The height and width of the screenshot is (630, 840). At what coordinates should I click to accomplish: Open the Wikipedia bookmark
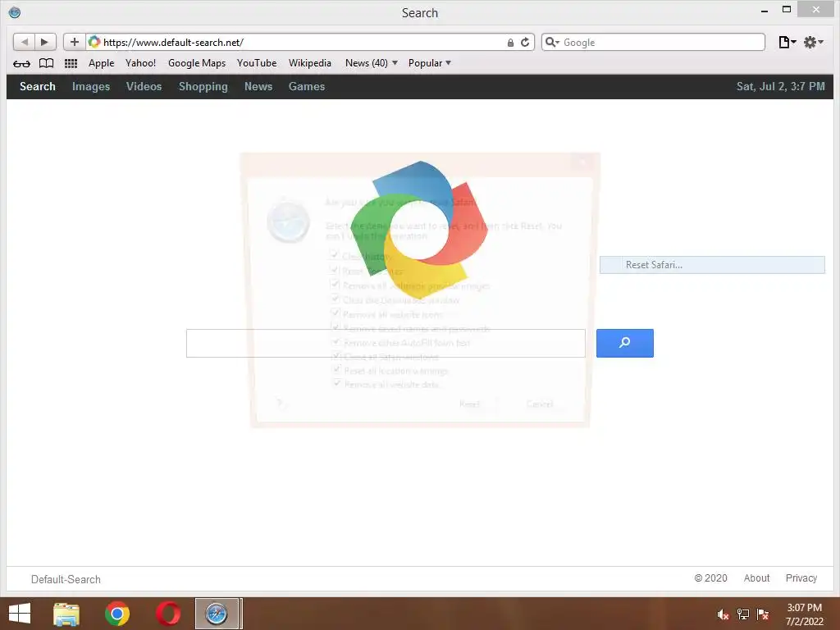[x=309, y=63]
